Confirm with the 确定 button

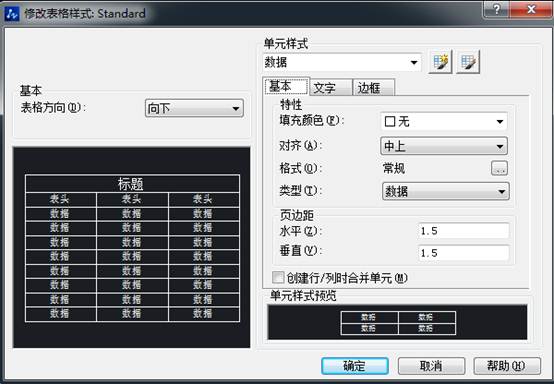[x=355, y=366]
